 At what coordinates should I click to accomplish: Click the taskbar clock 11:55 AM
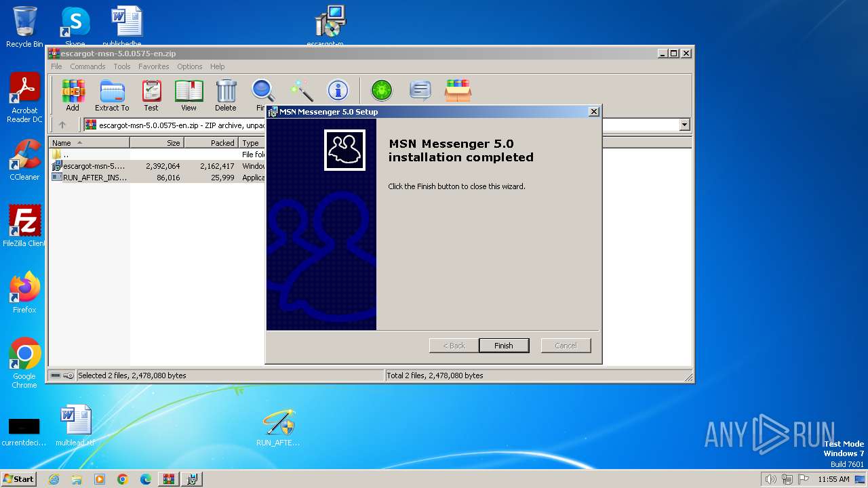pos(834,479)
